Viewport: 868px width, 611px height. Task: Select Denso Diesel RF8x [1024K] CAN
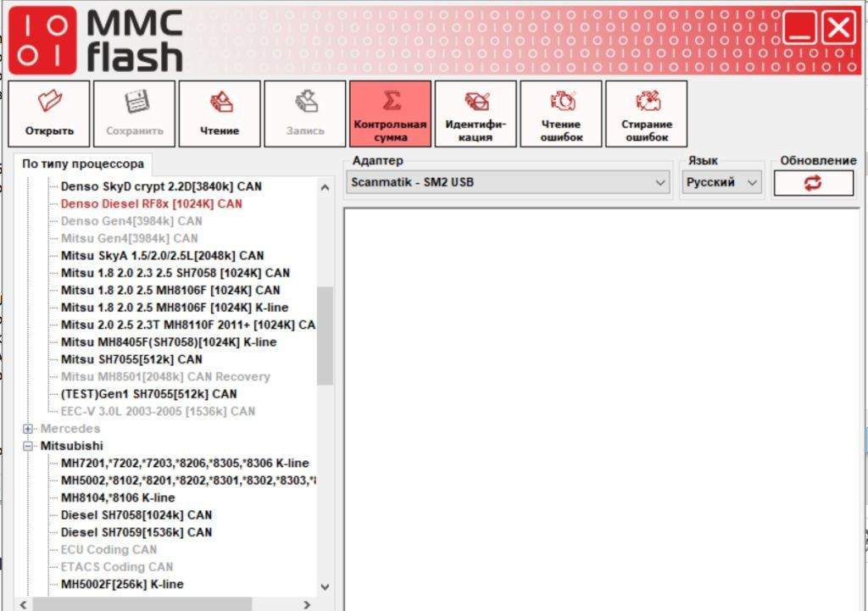(x=152, y=203)
